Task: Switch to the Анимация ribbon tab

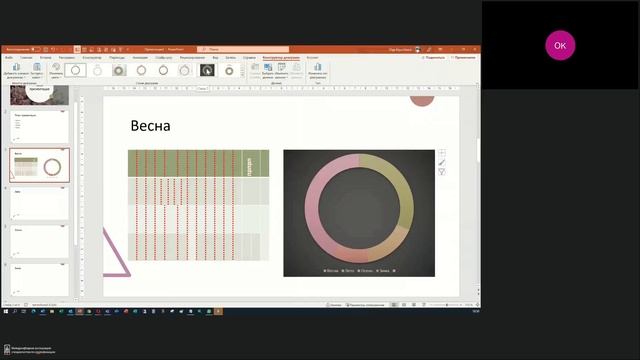Action: tap(140, 58)
